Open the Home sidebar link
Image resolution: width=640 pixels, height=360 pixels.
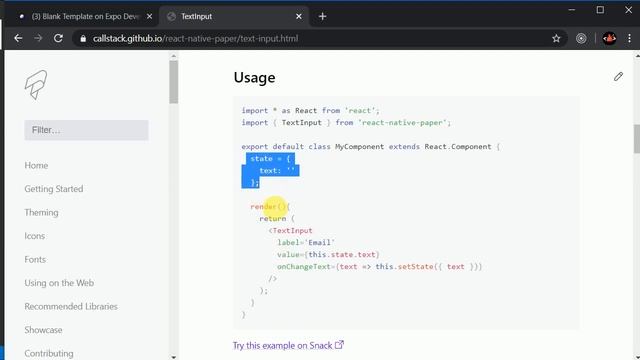point(36,165)
